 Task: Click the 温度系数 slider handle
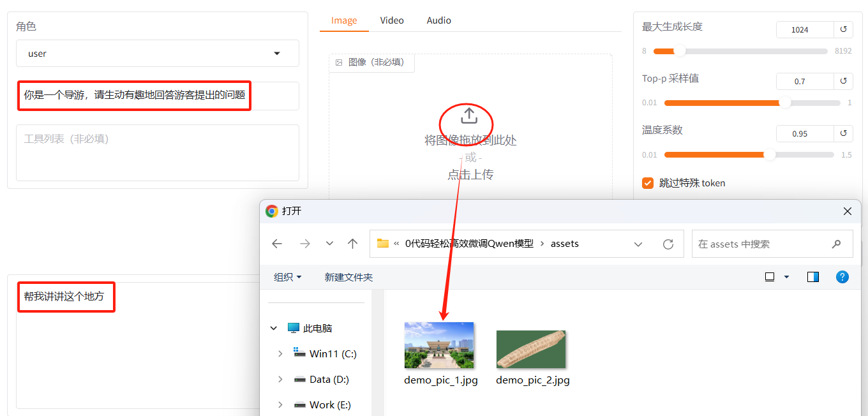click(770, 154)
